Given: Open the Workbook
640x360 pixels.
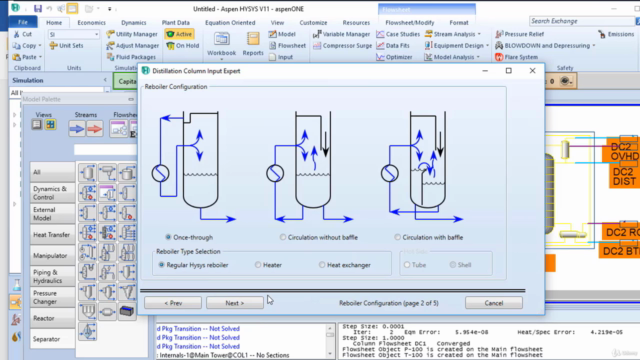Looking at the screenshot, I should [x=221, y=45].
